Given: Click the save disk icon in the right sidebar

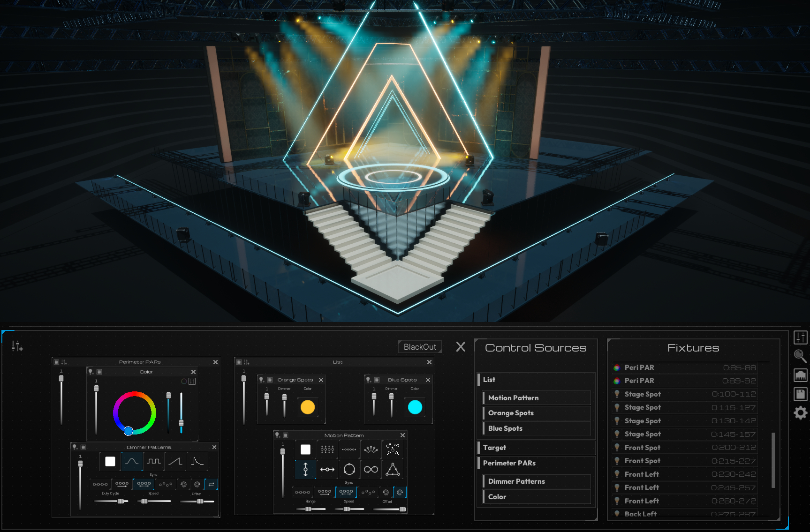Looking at the screenshot, I should (x=801, y=394).
